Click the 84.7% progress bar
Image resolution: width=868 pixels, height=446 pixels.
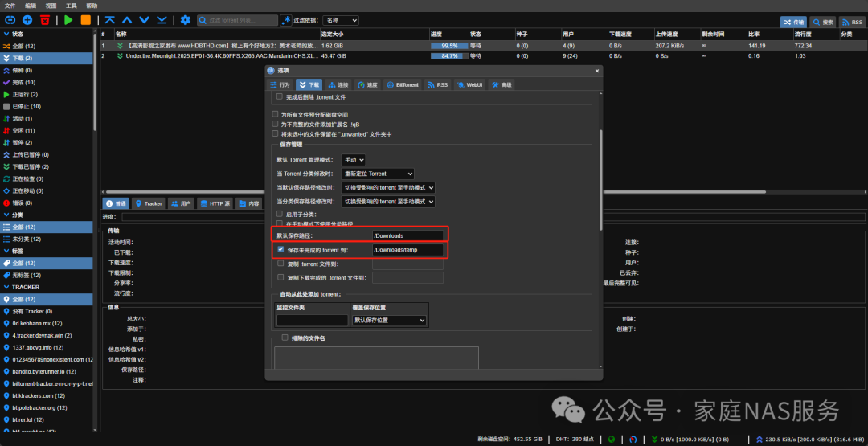tap(449, 56)
